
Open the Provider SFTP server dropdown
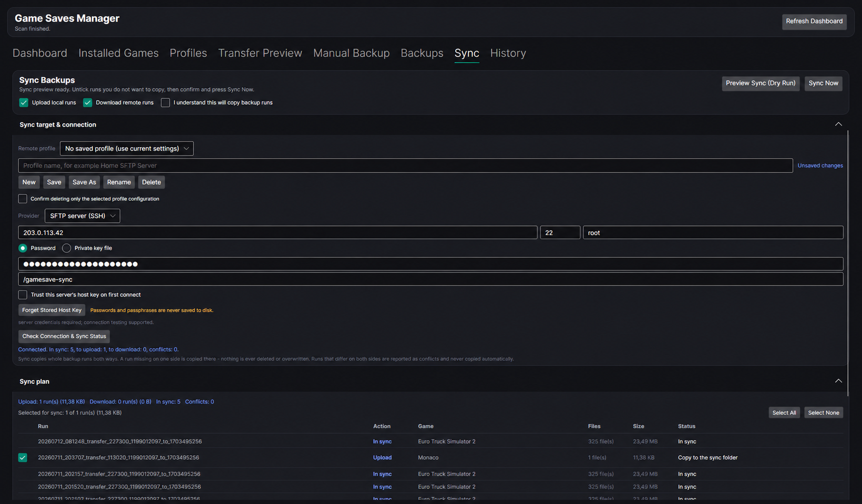click(83, 216)
